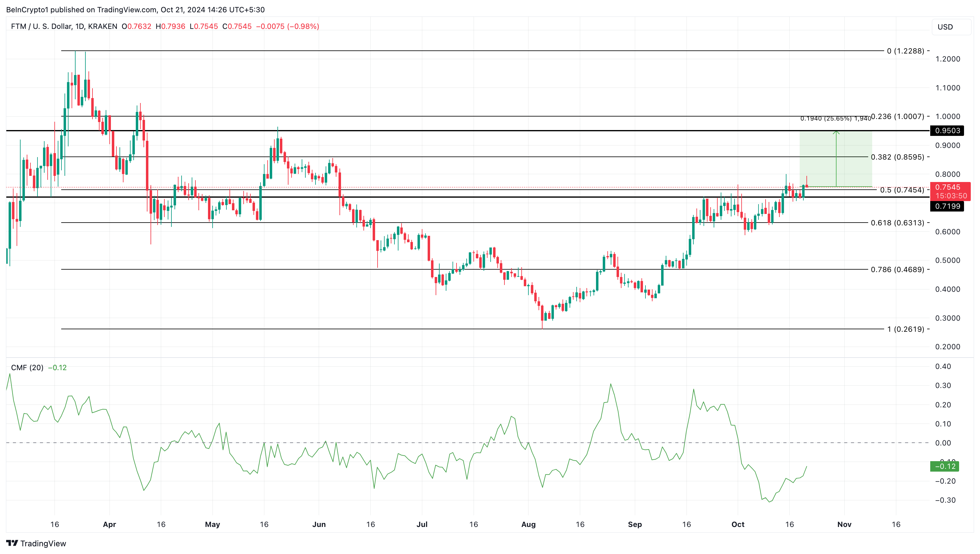The image size is (980, 554).
Task: Click the 1 (0.2619) Fibonacci bottom label
Action: [x=905, y=329]
